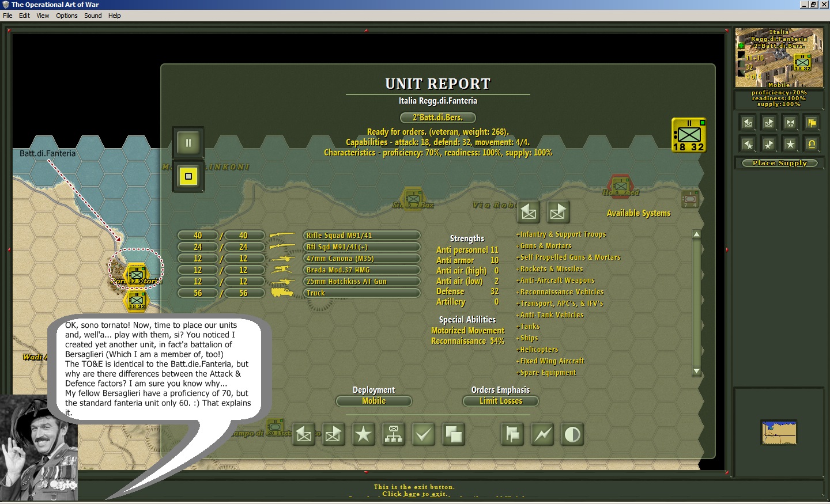Click the yellow U-turn arrow icon
Screen dimensions: 830x504
(x=812, y=144)
